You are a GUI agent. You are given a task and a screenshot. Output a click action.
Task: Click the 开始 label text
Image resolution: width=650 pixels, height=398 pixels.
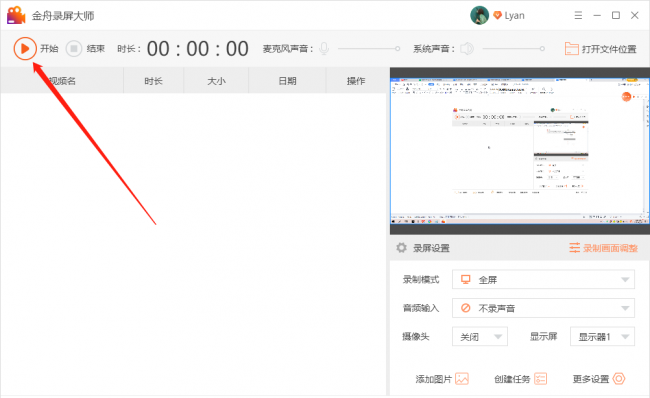pyautogui.click(x=49, y=49)
